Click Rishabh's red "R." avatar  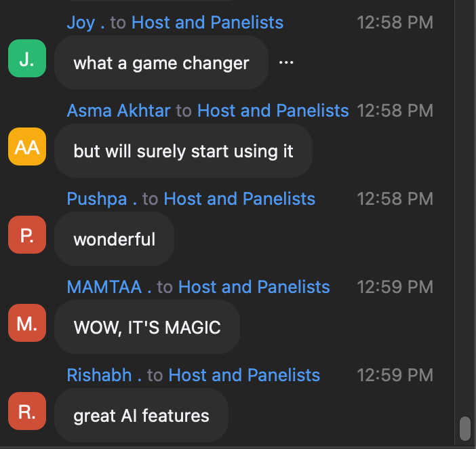point(26,412)
